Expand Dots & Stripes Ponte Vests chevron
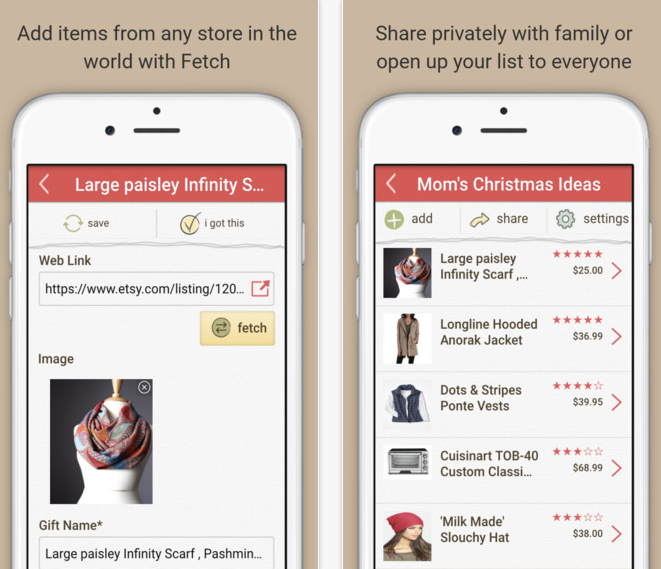 point(616,403)
